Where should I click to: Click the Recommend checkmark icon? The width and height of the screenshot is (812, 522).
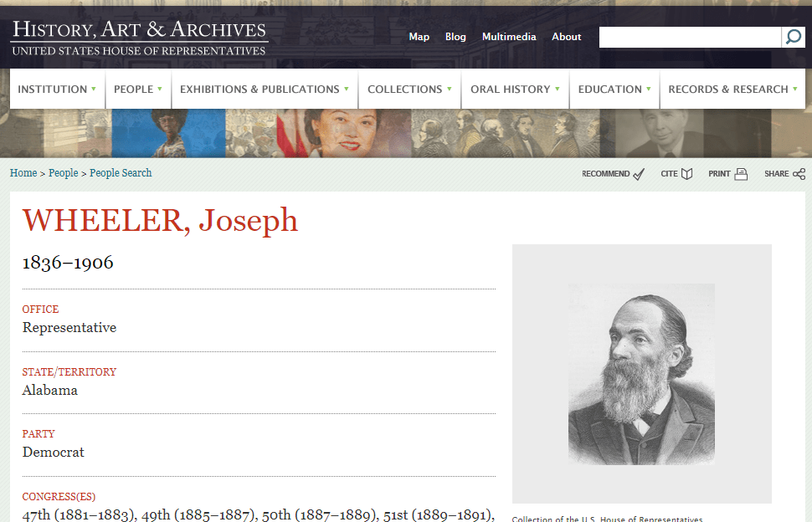point(639,174)
